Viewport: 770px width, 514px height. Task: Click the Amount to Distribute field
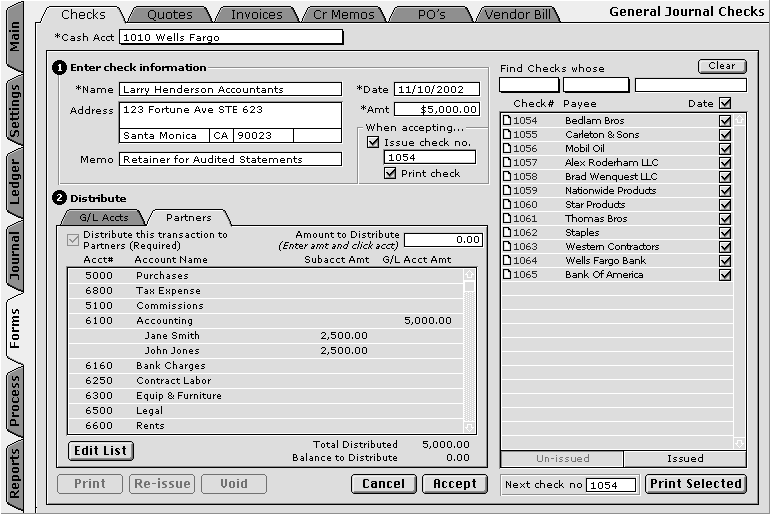click(x=443, y=240)
